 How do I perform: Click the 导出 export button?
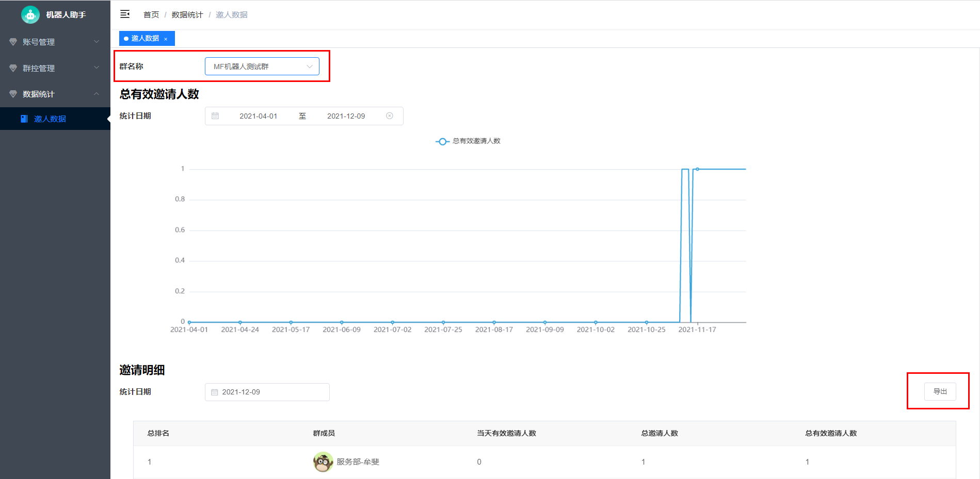tap(940, 392)
